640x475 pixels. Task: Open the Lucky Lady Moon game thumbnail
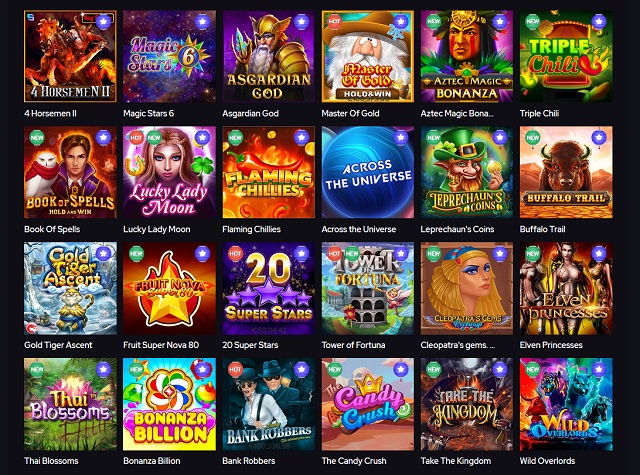tap(169, 172)
